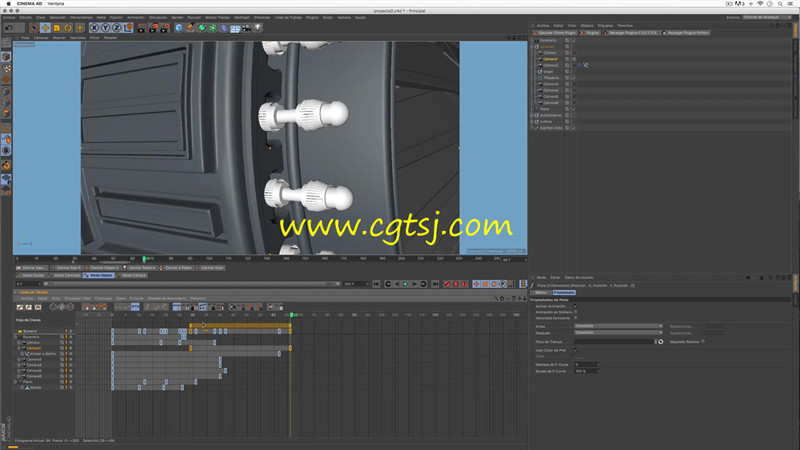
Task: Click the green generator object icon
Action: click(202, 28)
